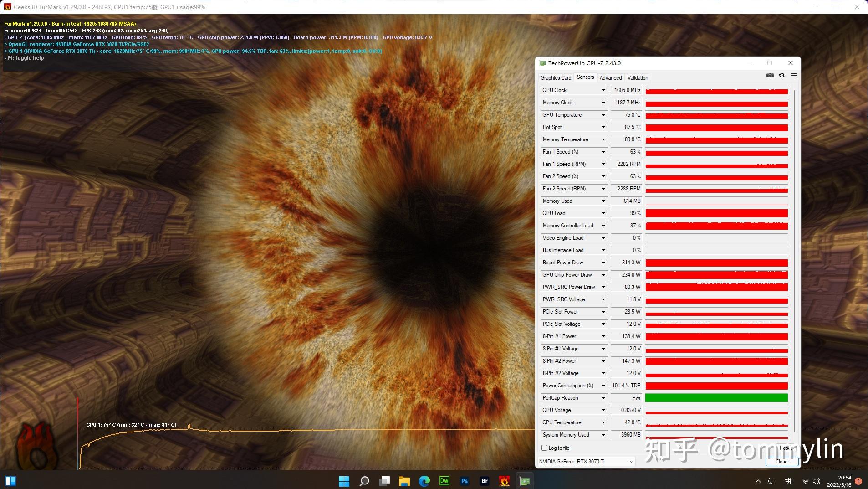Show hidden tray icons chevron

pos(758,481)
